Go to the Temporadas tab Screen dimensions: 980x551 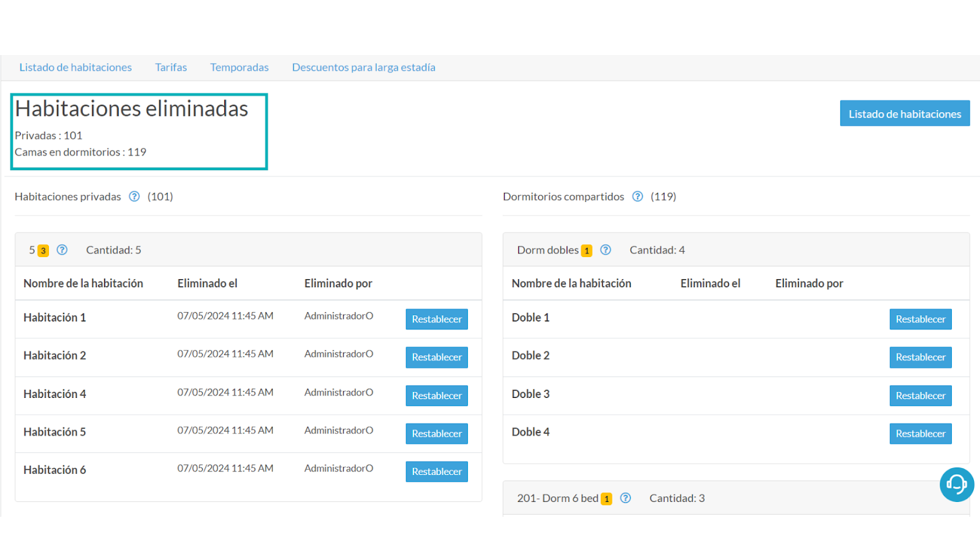coord(239,67)
